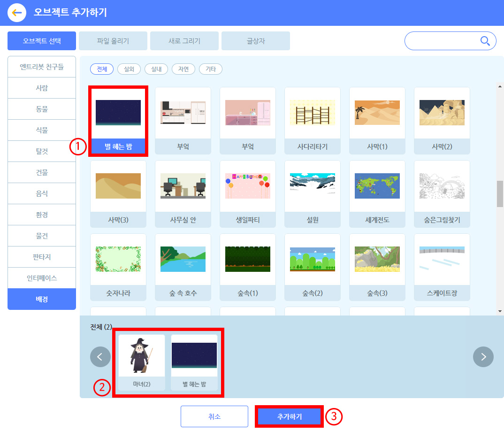
Task: Pick the white kitchen 부엌 background
Action: [x=183, y=121]
